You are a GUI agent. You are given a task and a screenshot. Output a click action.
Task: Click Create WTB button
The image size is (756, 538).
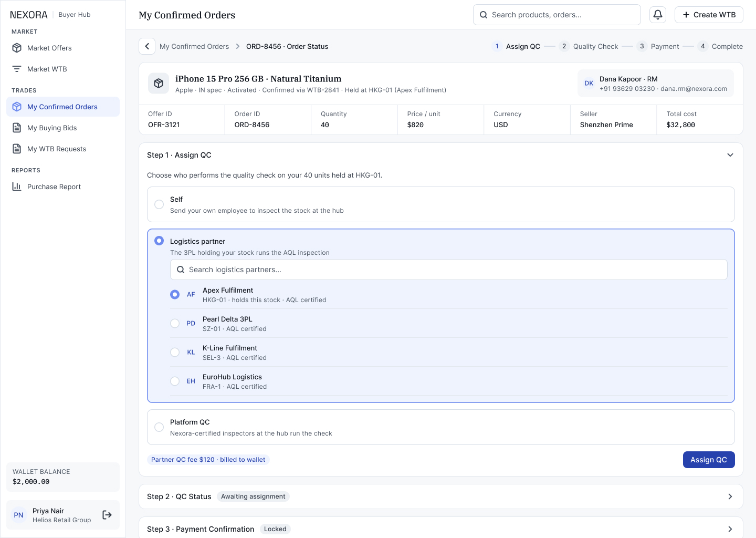coord(709,15)
